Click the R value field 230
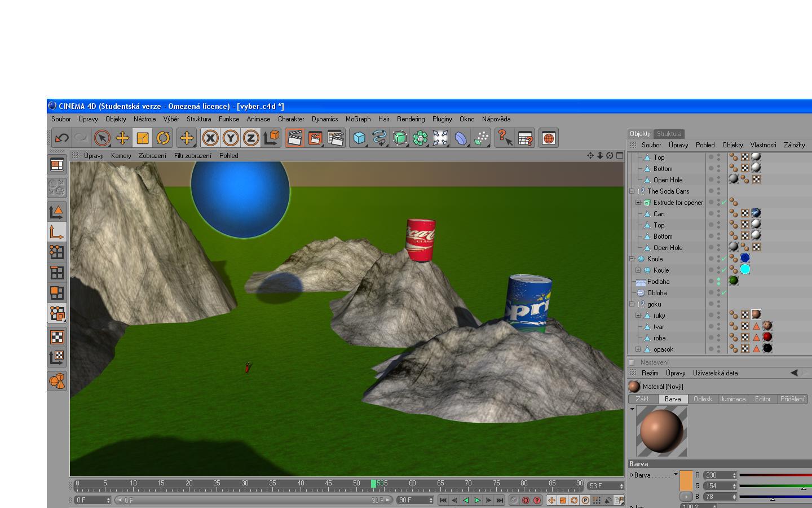The height and width of the screenshot is (508, 812). (720, 475)
